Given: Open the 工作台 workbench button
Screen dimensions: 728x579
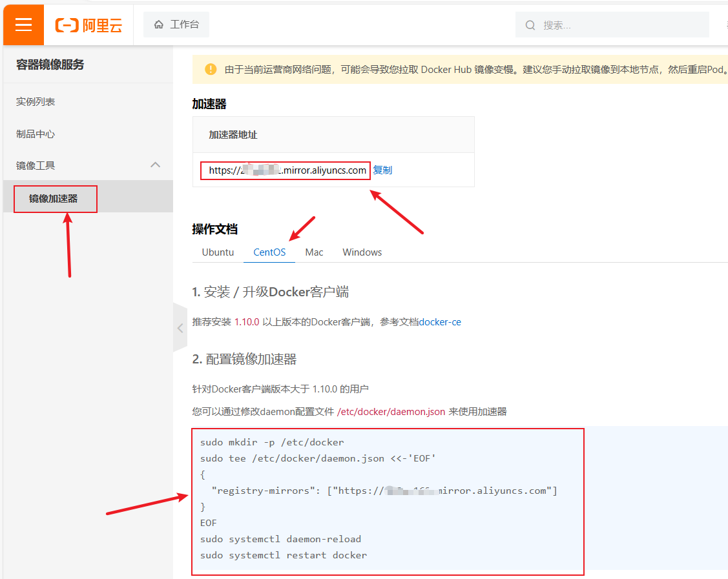Looking at the screenshot, I should [x=176, y=25].
